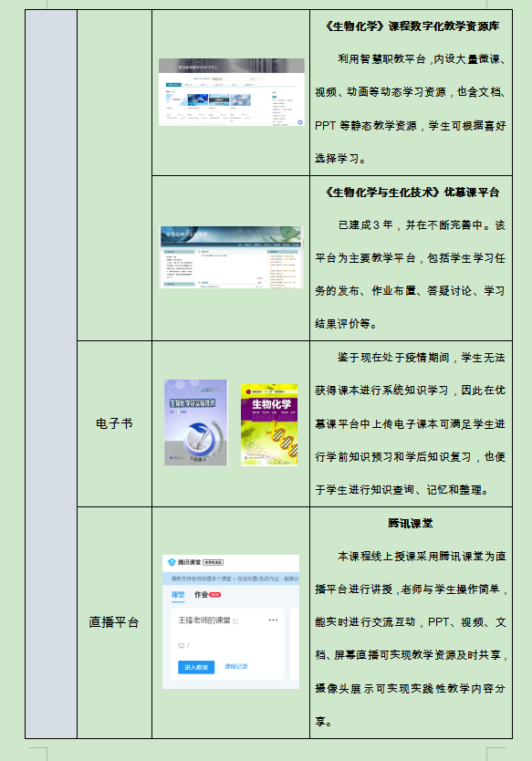532x761 pixels.
Task: Click the blue 进入教室 button
Action: pos(196,667)
